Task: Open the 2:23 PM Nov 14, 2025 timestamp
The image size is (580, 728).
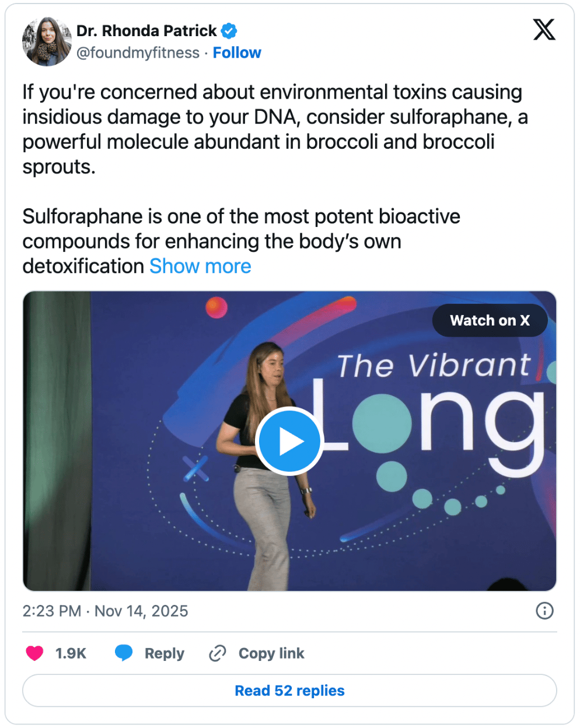Action: (x=105, y=611)
